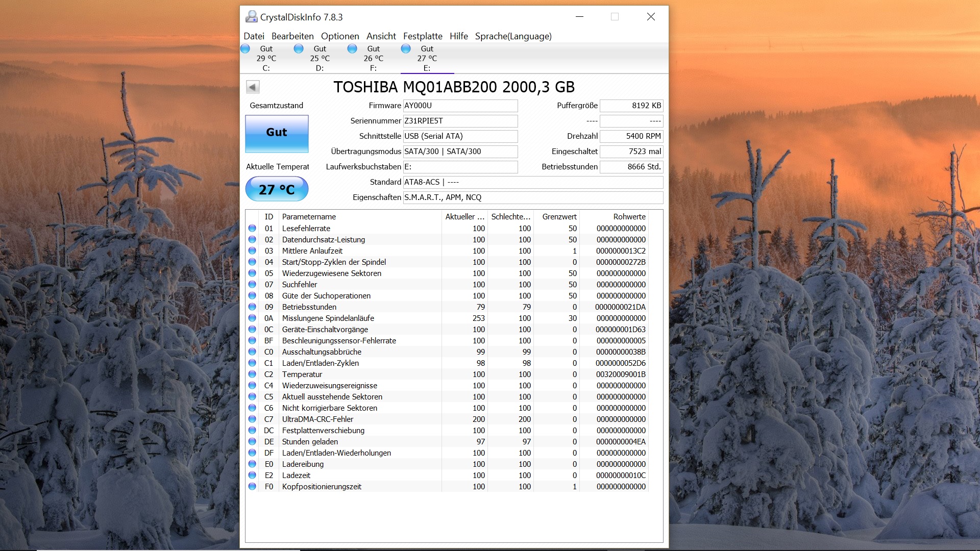
Task: Click the Seriennummer field
Action: pos(460,121)
